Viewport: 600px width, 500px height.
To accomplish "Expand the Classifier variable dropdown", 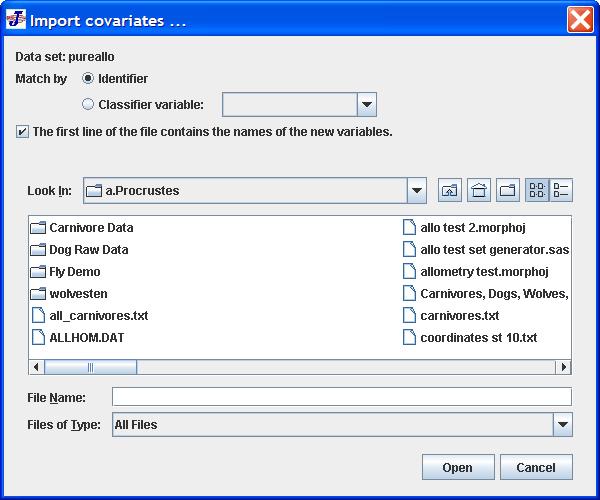I will 367,104.
